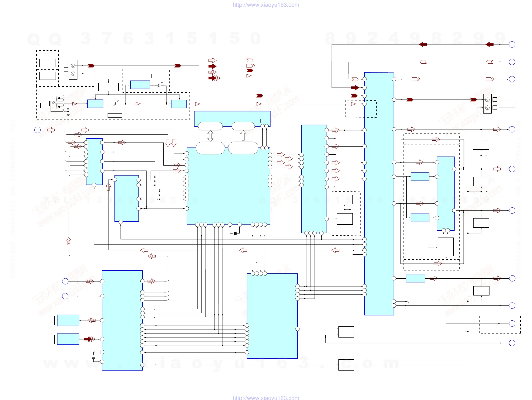Click the small crystal symbol left of the bottom-left block
This screenshot has height=400, width=532.
pyautogui.click(x=93, y=357)
